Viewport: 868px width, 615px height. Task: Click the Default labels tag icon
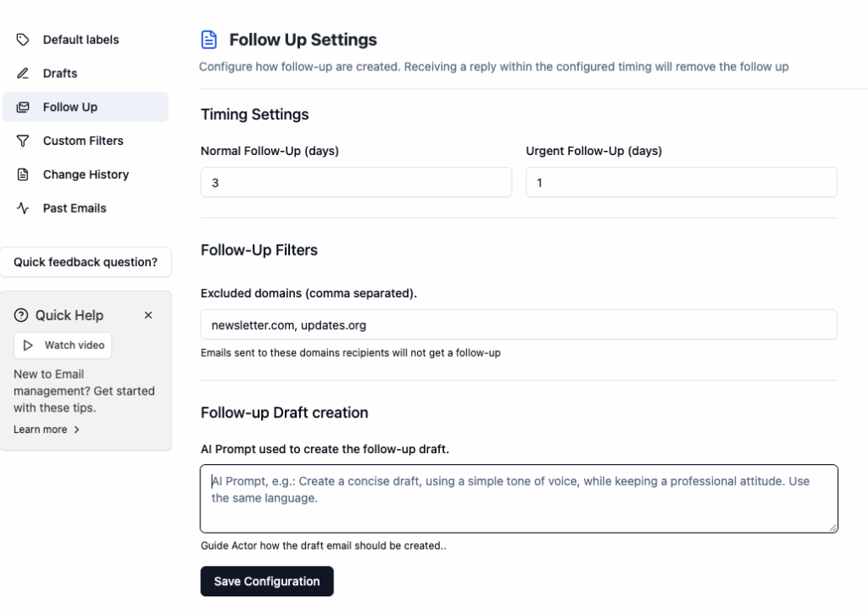tap(23, 40)
